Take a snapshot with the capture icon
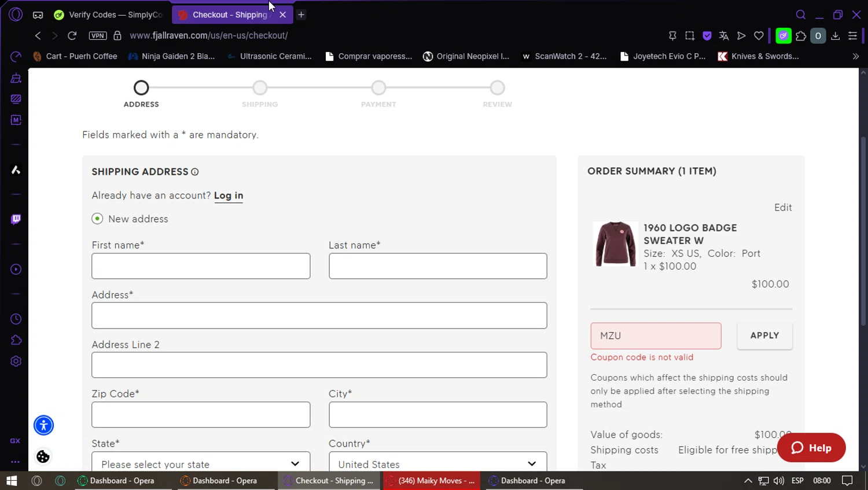 (689, 36)
